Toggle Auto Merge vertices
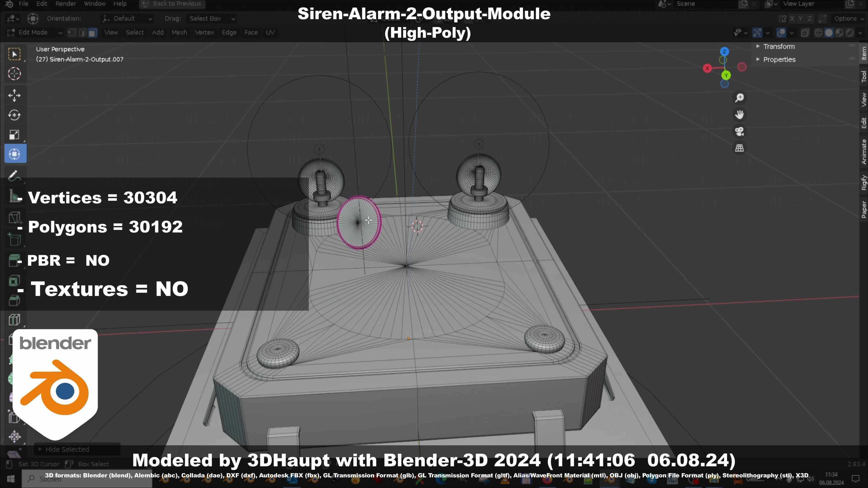 pyautogui.click(x=822, y=19)
